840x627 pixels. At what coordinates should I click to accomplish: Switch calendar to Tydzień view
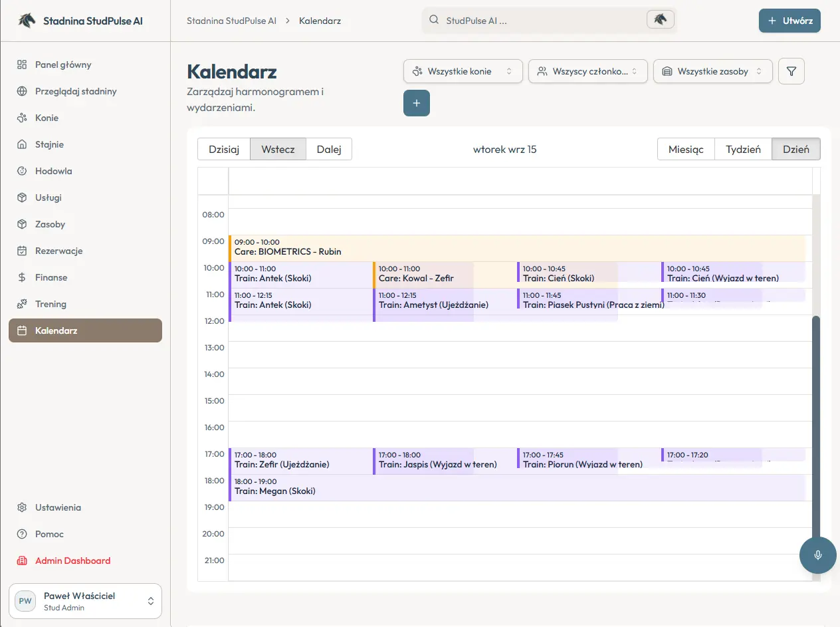click(x=743, y=149)
